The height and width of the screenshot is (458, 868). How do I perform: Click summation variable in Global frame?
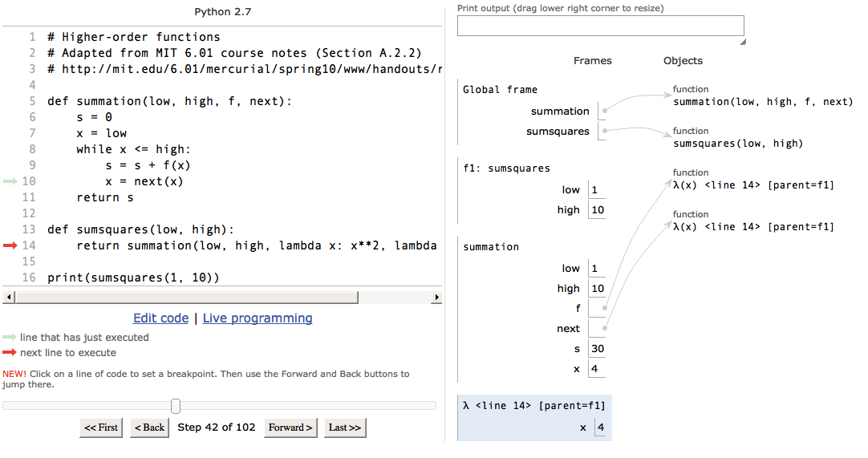tap(560, 111)
